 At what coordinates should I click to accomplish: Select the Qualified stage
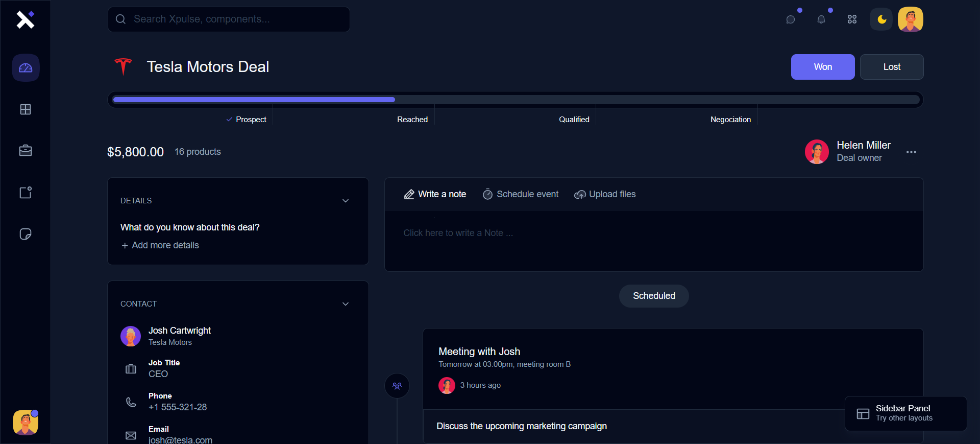coord(574,120)
